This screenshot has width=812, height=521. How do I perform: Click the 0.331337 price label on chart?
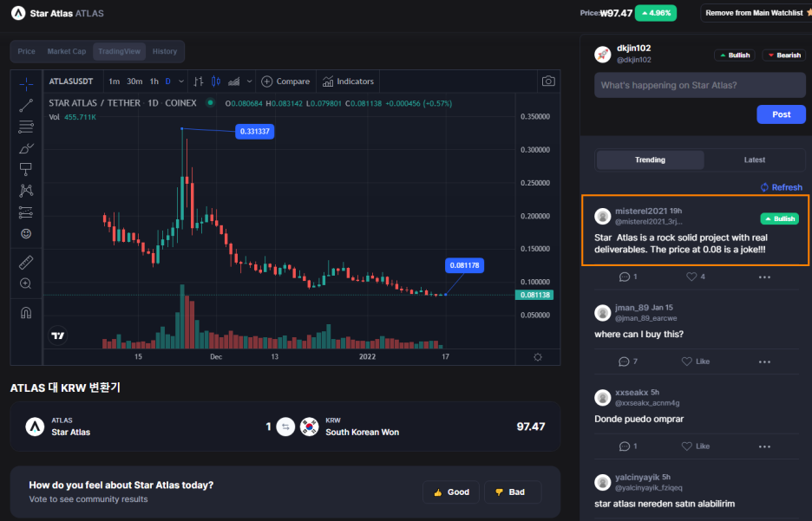coord(255,132)
